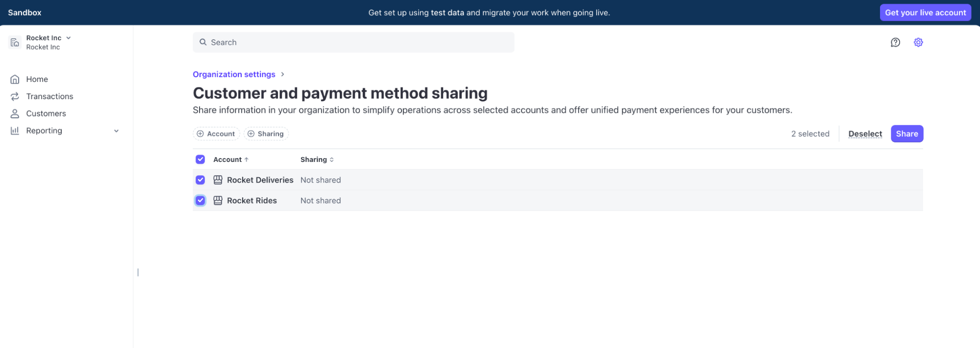This screenshot has width=980, height=348.
Task: Click the purple Share button
Action: pyautogui.click(x=906, y=134)
